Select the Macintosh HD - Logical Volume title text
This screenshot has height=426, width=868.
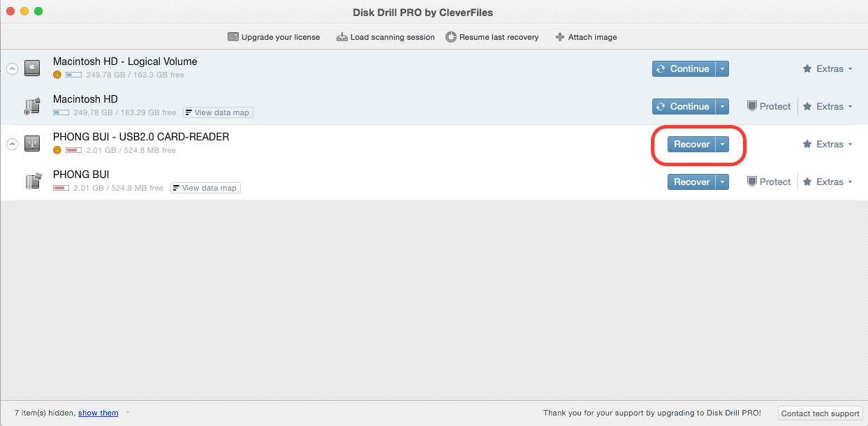[x=125, y=61]
